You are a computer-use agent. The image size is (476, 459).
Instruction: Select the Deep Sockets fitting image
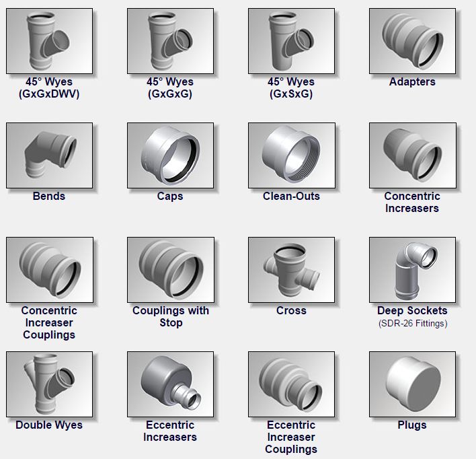coord(412,269)
